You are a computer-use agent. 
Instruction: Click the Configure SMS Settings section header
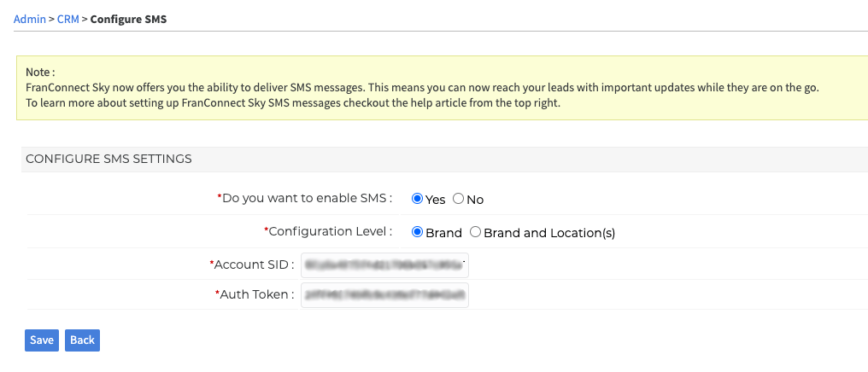click(108, 160)
